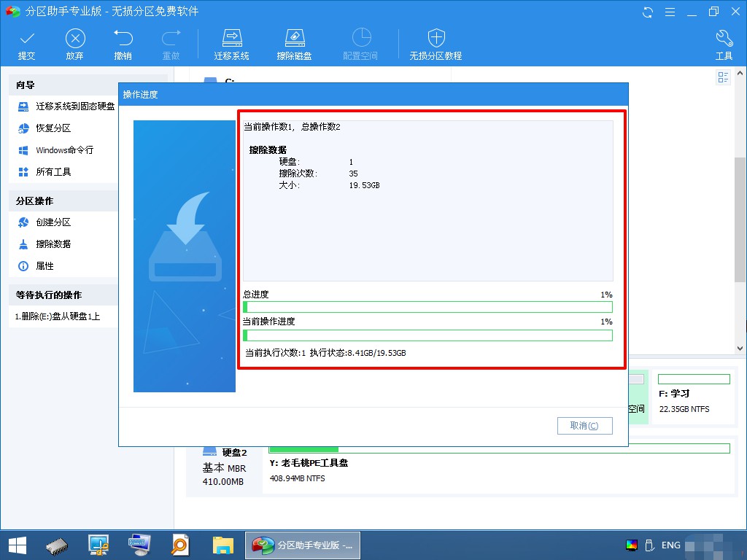This screenshot has width=747, height=560.
Task: Click the 取消(C) cancel button
Action: 584,426
